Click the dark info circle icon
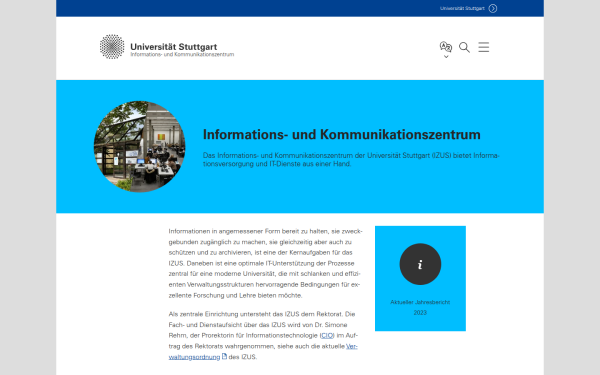600x375 pixels. (x=420, y=264)
